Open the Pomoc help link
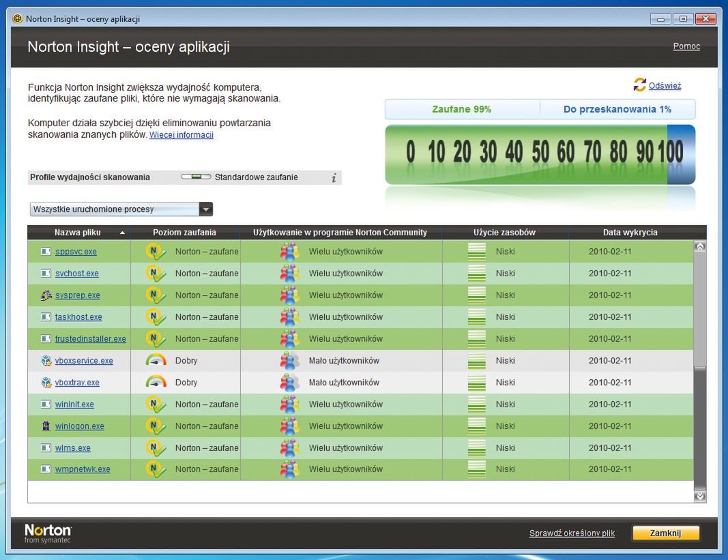The height and width of the screenshot is (560, 728). coord(686,46)
